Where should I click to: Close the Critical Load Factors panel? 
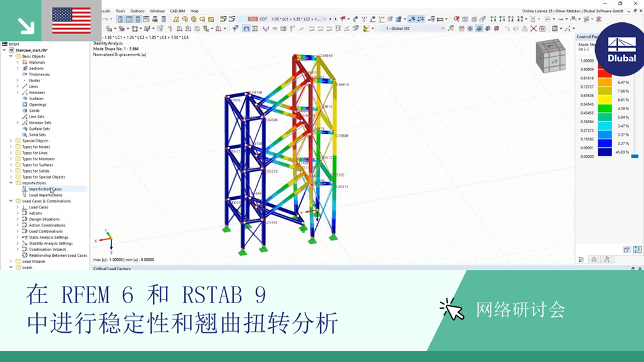pyautogui.click(x=640, y=269)
